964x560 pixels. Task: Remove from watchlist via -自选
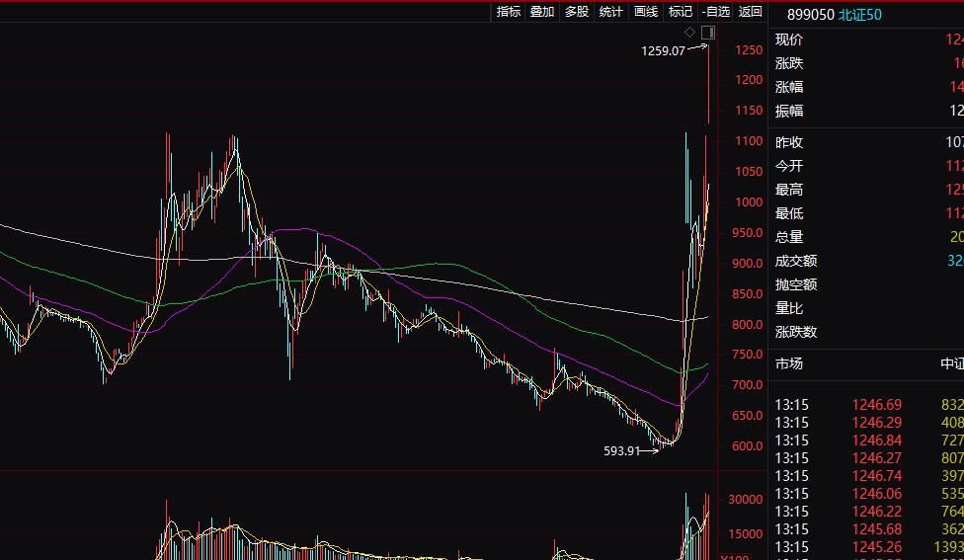(716, 12)
